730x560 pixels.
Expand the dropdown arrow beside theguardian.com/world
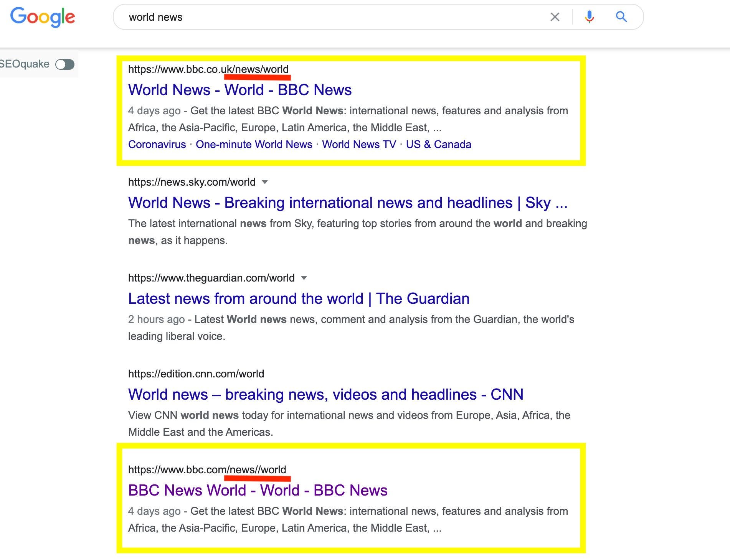304,278
